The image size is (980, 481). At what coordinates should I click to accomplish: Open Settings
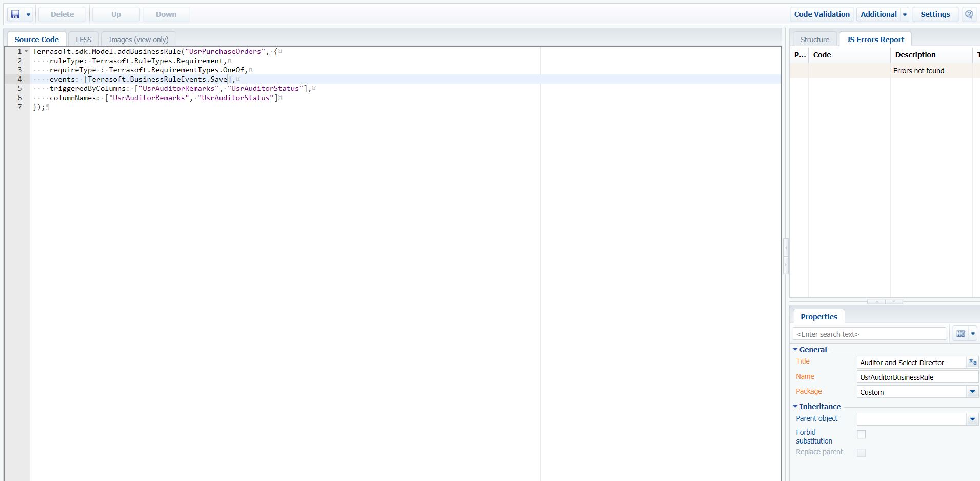[935, 14]
